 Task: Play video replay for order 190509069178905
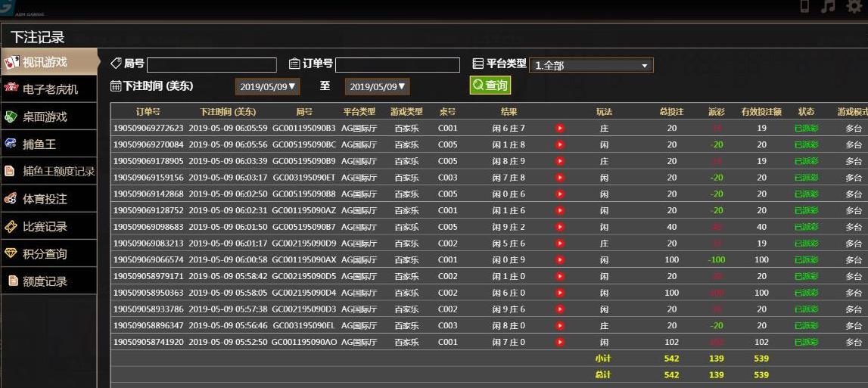pyautogui.click(x=560, y=161)
